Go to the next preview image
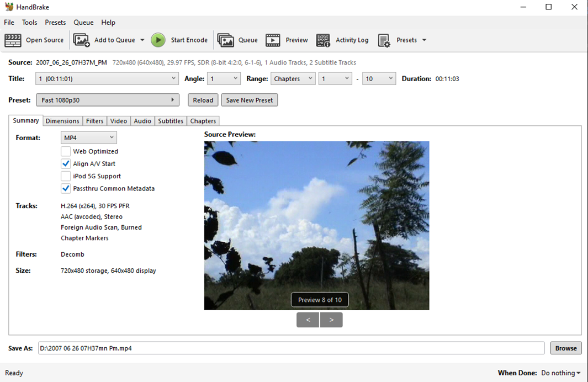This screenshot has height=382, width=588. pyautogui.click(x=331, y=320)
